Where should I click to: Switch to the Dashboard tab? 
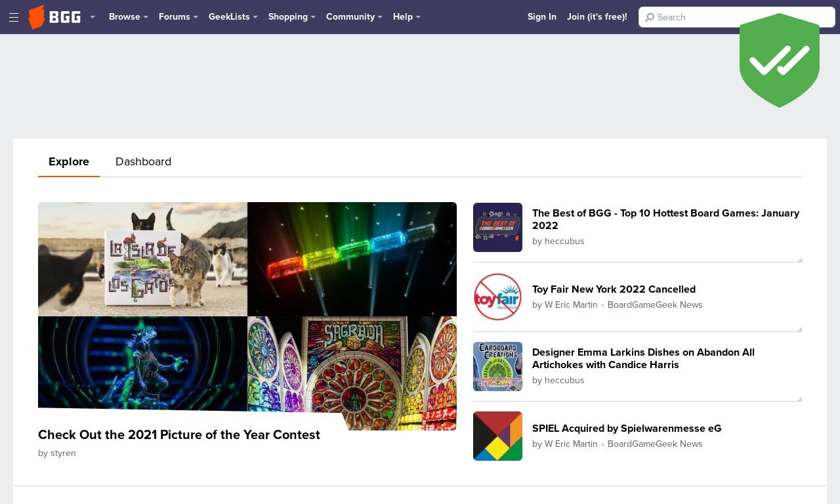(x=143, y=162)
